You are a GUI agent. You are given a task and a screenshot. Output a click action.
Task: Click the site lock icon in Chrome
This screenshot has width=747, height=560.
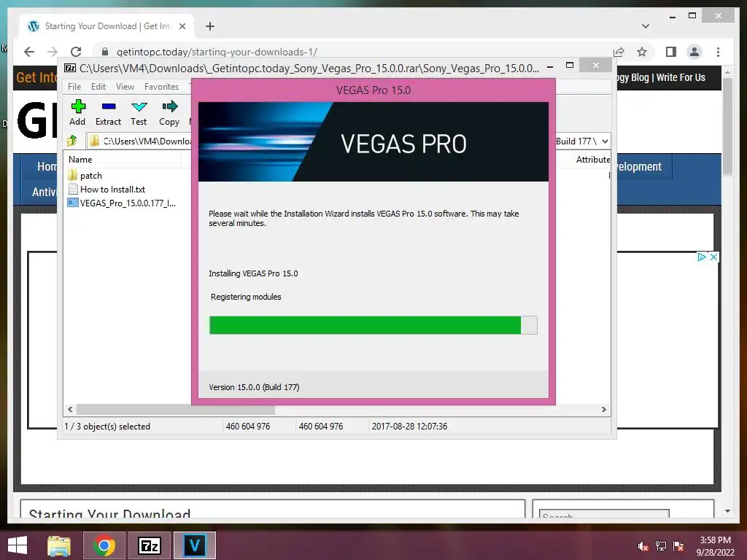coord(105,52)
